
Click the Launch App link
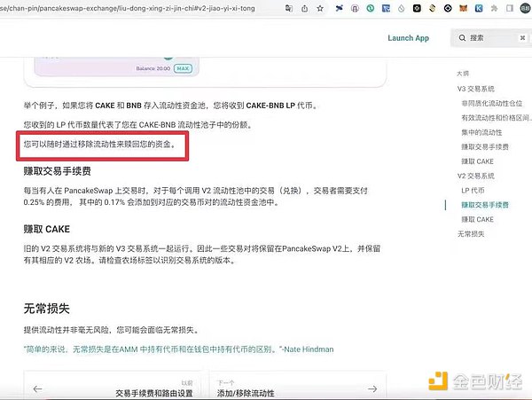coord(408,38)
